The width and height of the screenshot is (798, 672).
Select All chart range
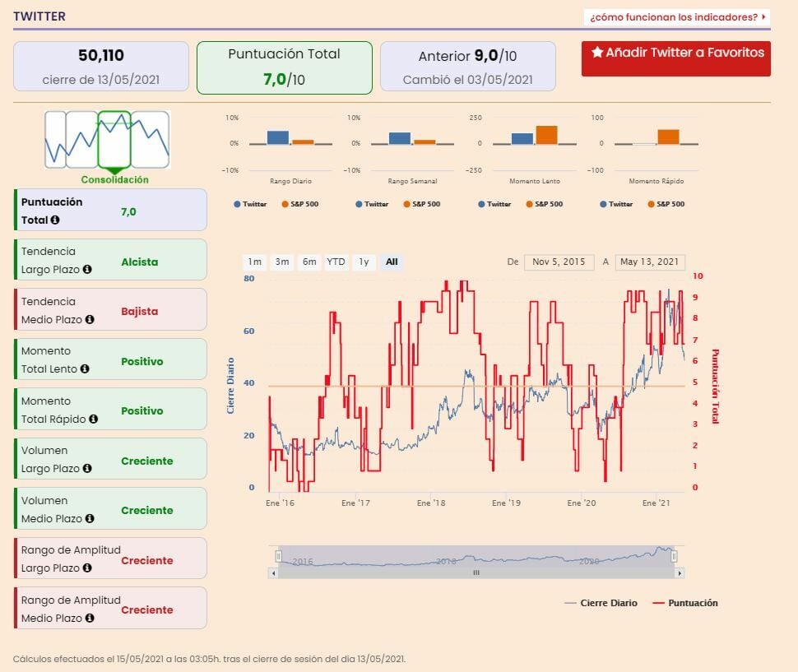392,262
